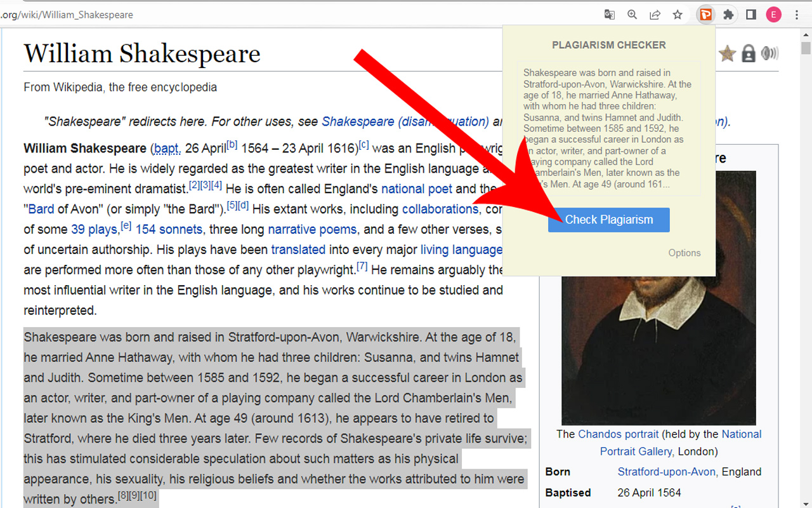812x508 pixels.
Task: Open the Shakespeare (disambiguation) link
Action: [405, 121]
